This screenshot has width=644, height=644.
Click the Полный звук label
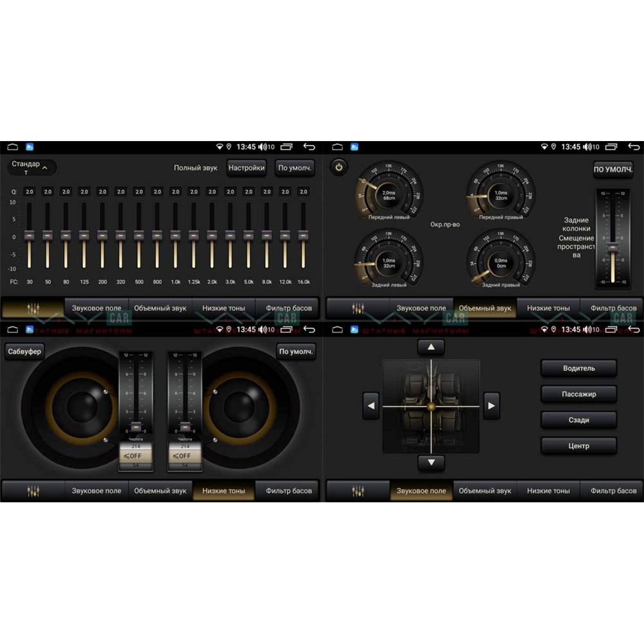coord(196,168)
